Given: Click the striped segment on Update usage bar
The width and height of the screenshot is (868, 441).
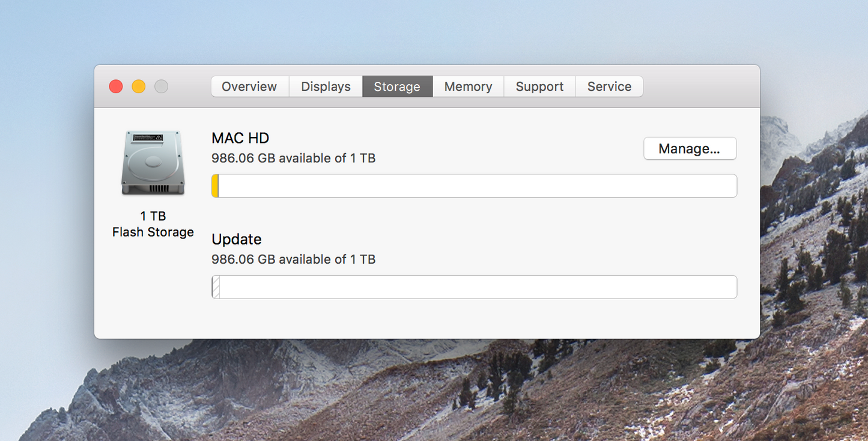Looking at the screenshot, I should (x=214, y=287).
